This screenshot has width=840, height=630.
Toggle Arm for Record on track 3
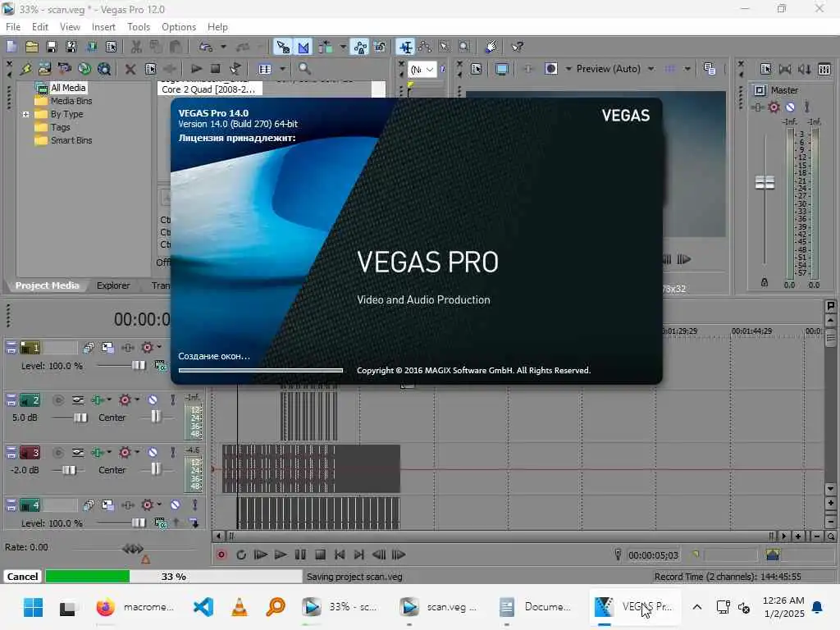coord(58,453)
